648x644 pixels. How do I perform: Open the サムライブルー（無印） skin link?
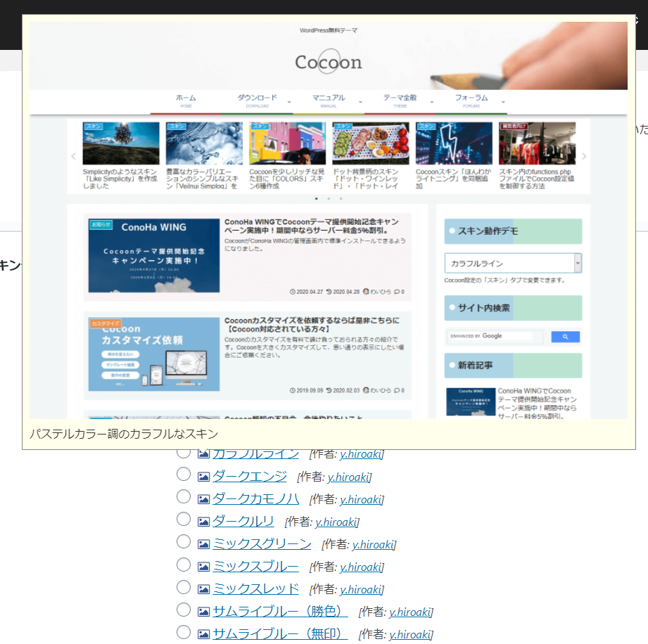280,634
